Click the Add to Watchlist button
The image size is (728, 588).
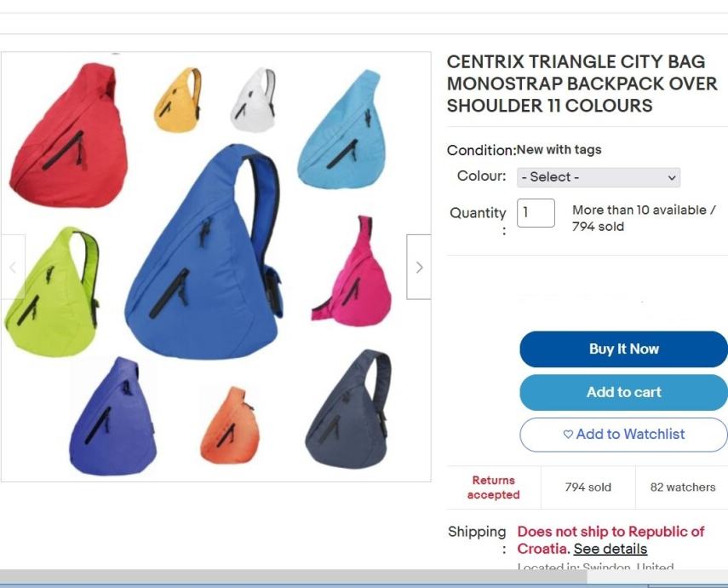pyautogui.click(x=623, y=434)
